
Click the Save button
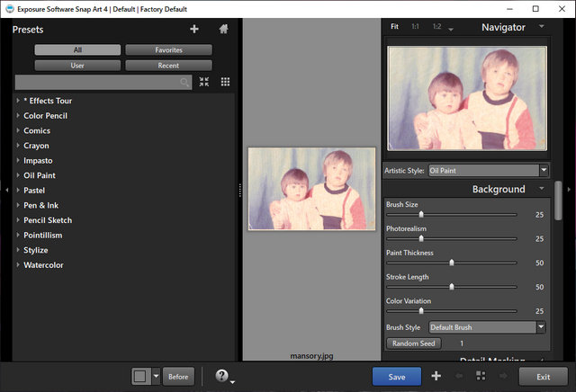click(x=396, y=377)
